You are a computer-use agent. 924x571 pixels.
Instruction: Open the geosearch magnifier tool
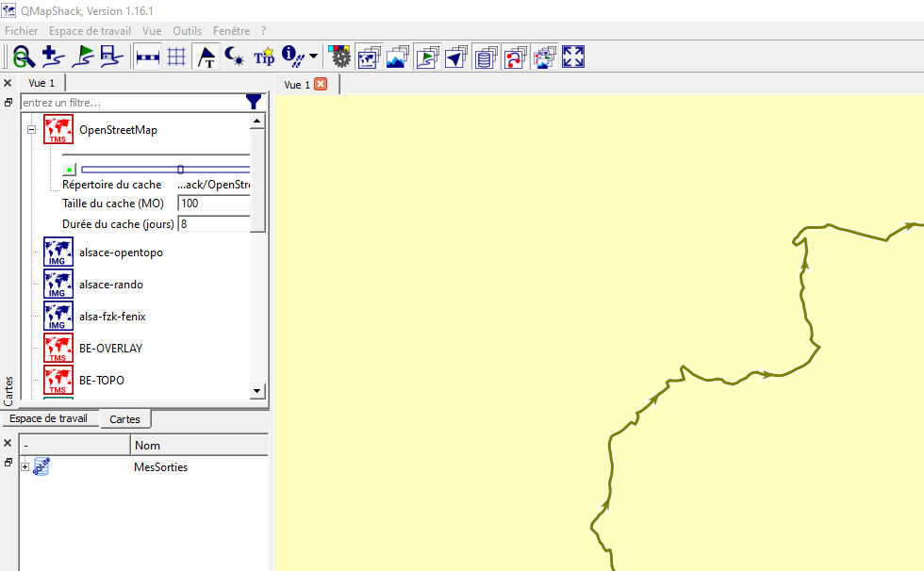24,57
